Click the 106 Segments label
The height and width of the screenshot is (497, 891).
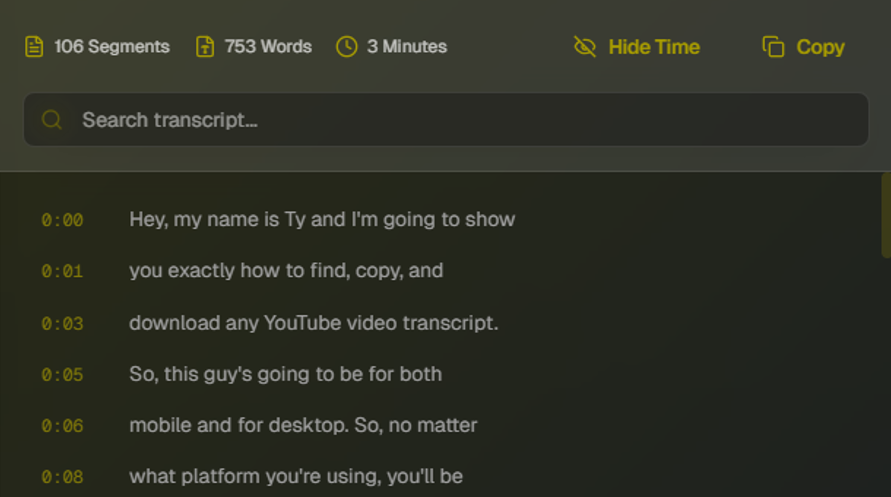pos(112,47)
